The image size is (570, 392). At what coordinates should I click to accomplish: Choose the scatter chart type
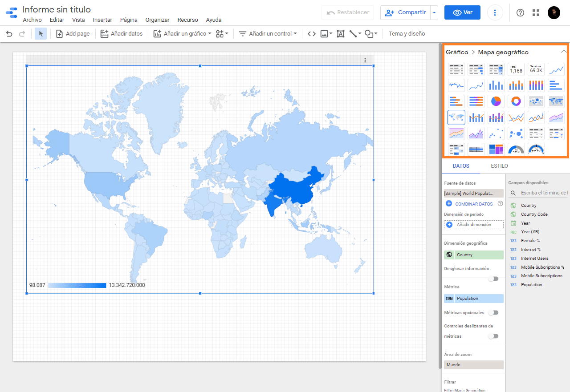[496, 133]
